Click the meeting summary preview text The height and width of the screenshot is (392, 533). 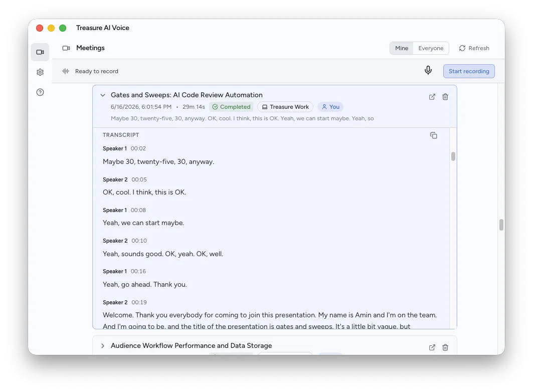[242, 118]
